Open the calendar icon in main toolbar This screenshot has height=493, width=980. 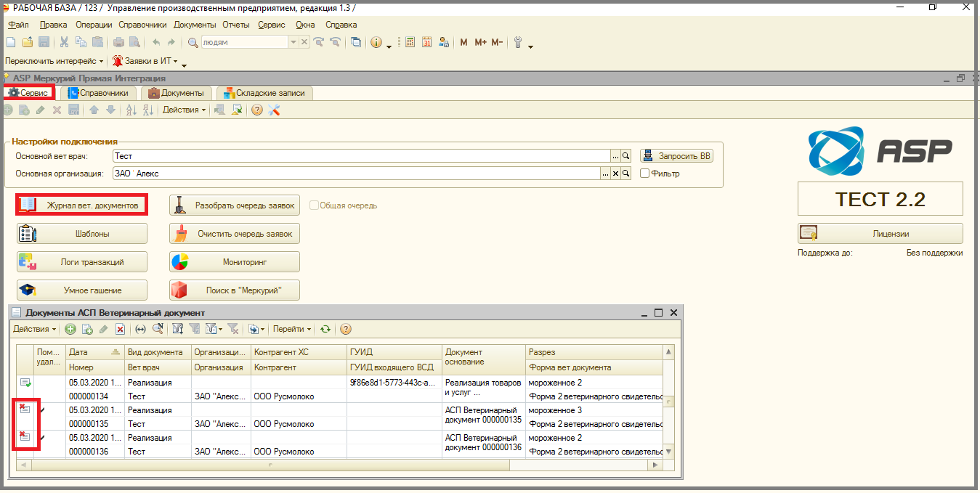(426, 42)
